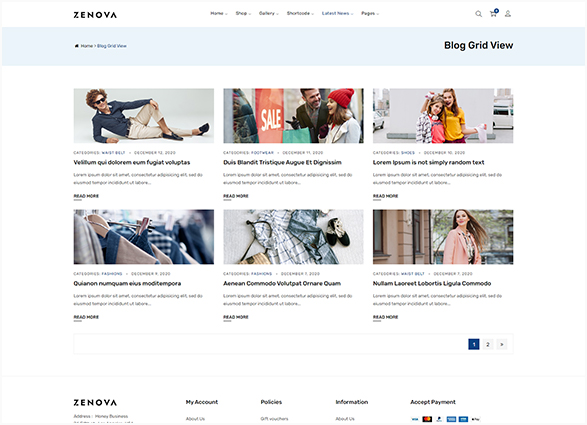Click the user account icon

tap(508, 14)
